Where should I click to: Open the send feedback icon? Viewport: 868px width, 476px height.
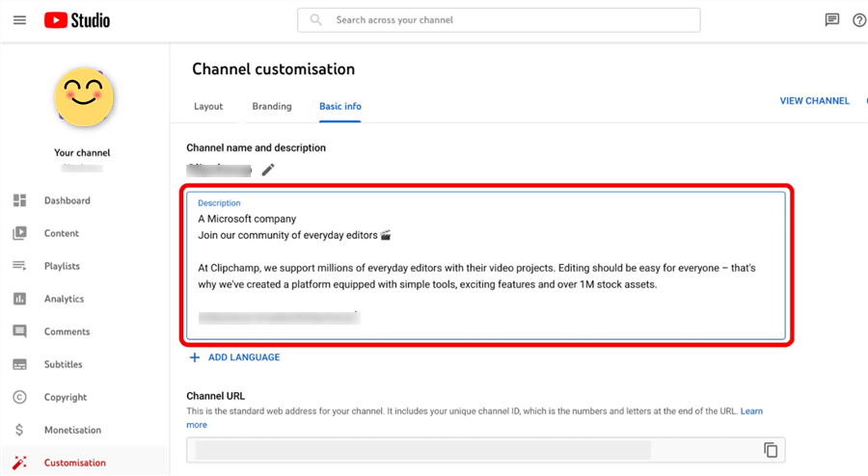(831, 20)
